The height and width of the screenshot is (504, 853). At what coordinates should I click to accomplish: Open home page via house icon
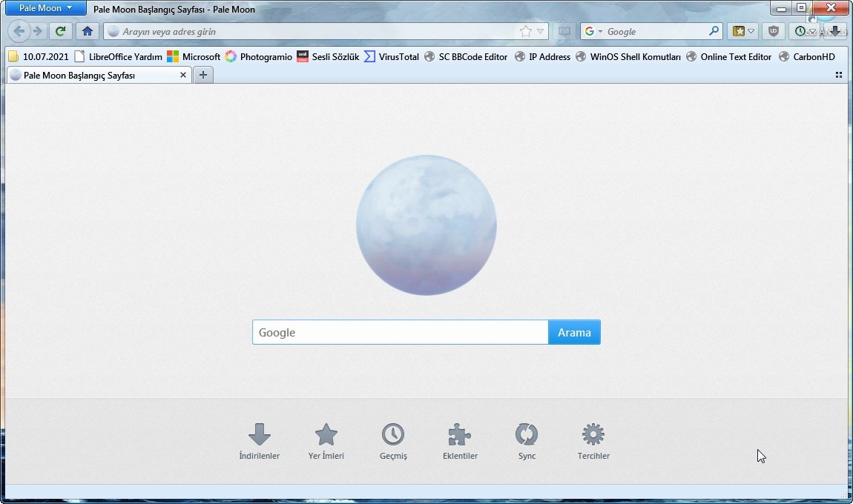pyautogui.click(x=87, y=31)
